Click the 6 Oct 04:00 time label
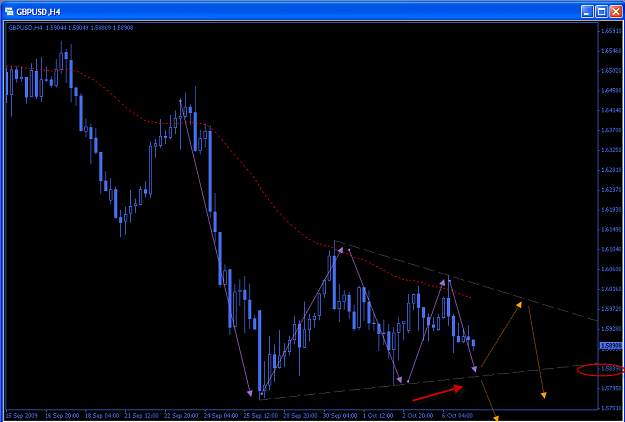This screenshot has height=422, width=625. pyautogui.click(x=458, y=415)
